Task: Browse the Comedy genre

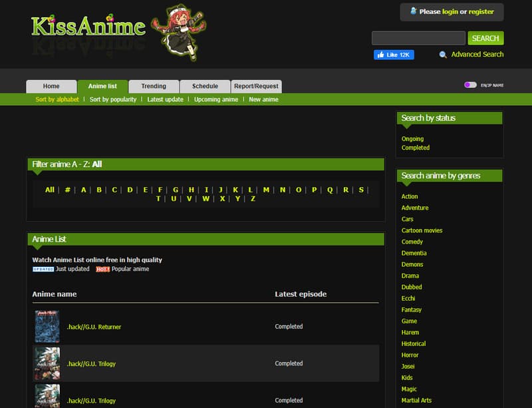Action: pyautogui.click(x=412, y=242)
